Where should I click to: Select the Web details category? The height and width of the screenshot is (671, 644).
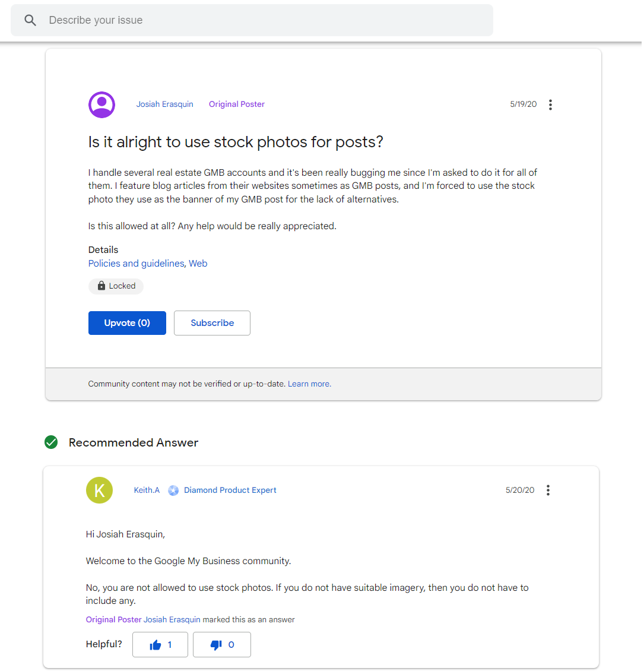click(198, 263)
